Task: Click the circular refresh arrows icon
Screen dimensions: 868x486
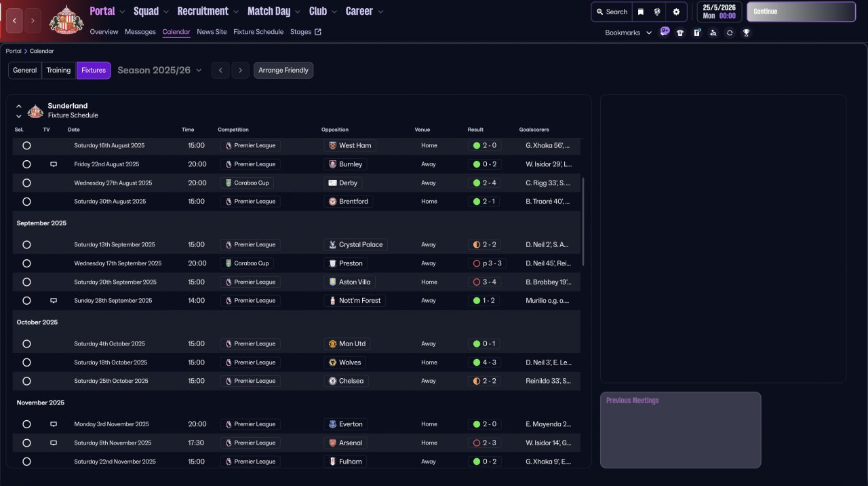Action: click(x=730, y=33)
